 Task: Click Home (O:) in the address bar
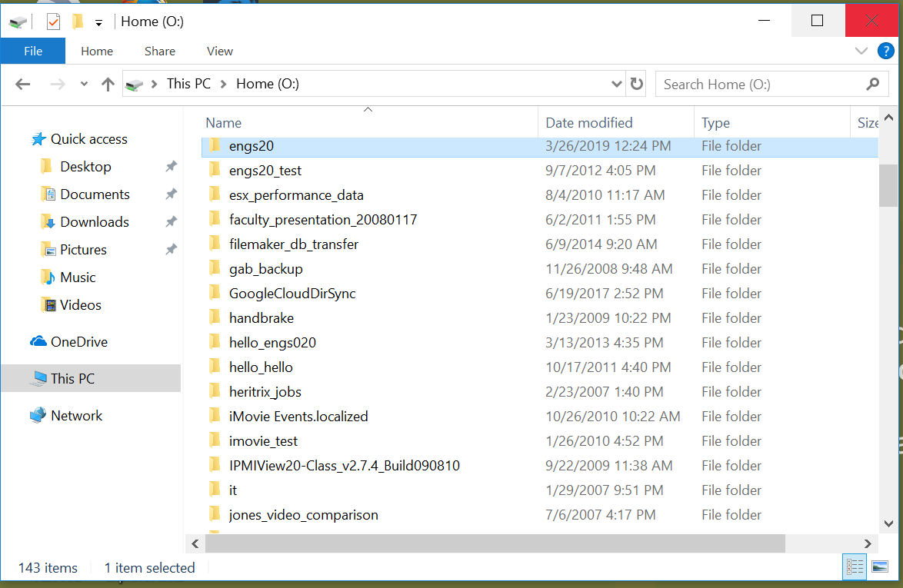tap(267, 84)
